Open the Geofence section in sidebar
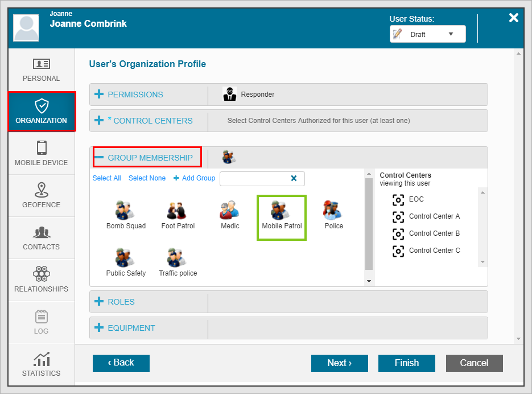Image resolution: width=532 pixels, height=394 pixels. [41, 195]
